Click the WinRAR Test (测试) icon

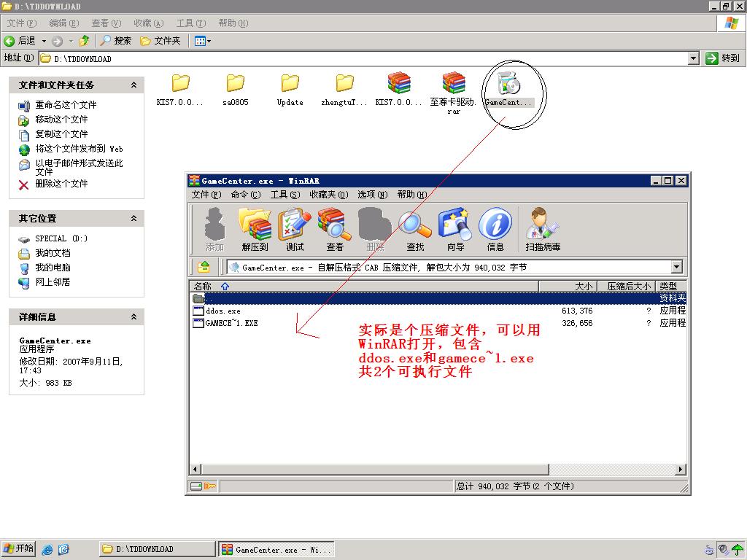coord(295,229)
